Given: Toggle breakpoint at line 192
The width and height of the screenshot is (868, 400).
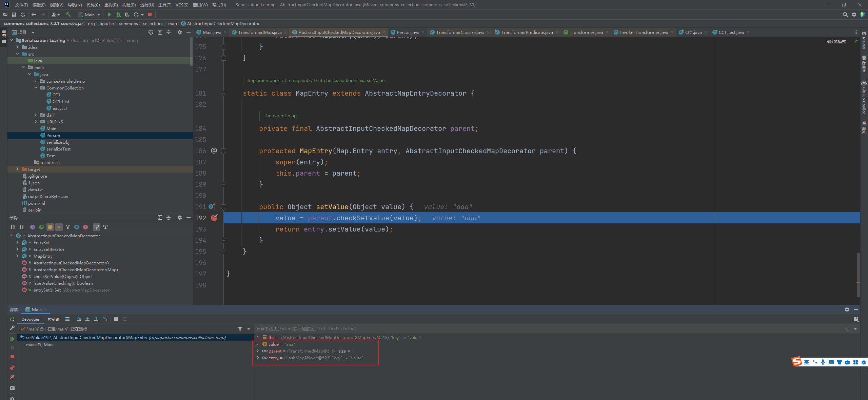Looking at the screenshot, I should point(214,218).
